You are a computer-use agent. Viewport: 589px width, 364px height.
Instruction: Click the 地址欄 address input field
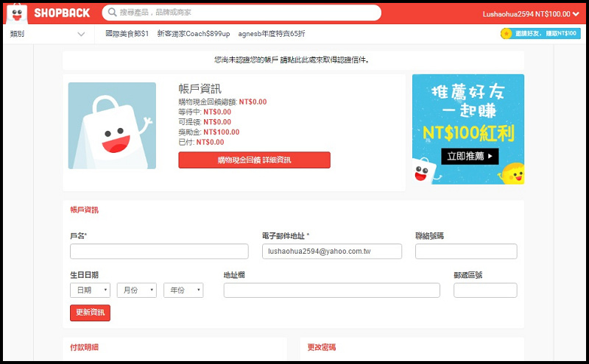(332, 290)
